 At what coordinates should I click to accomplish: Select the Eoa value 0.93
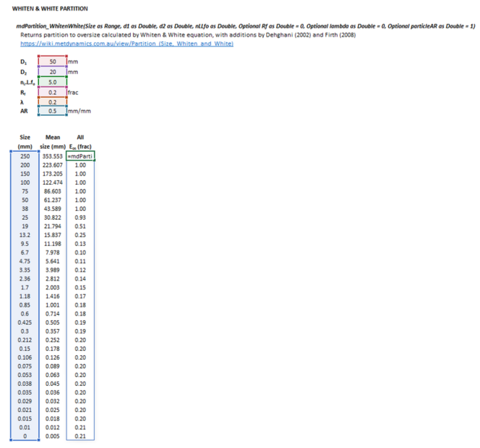pyautogui.click(x=82, y=216)
